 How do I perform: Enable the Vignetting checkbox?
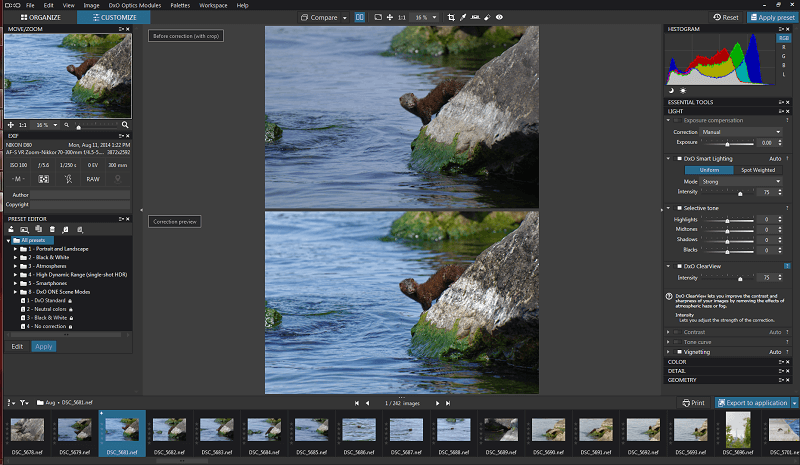point(678,352)
